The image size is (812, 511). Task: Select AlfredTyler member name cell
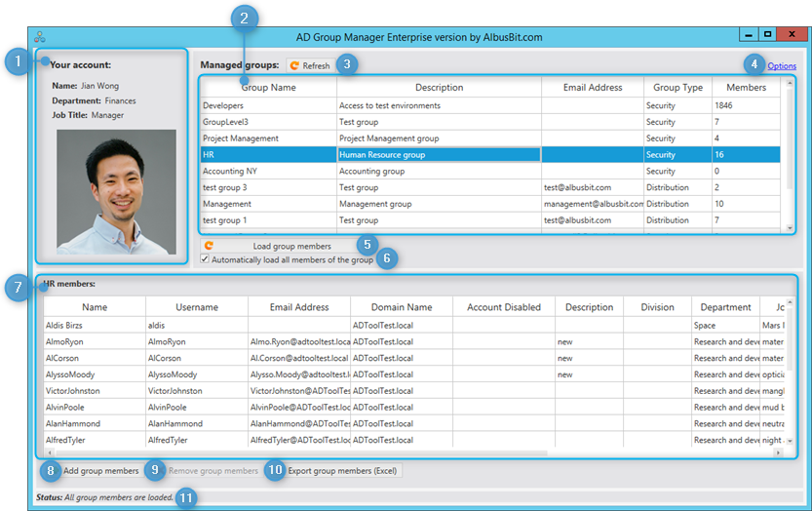(x=95, y=440)
